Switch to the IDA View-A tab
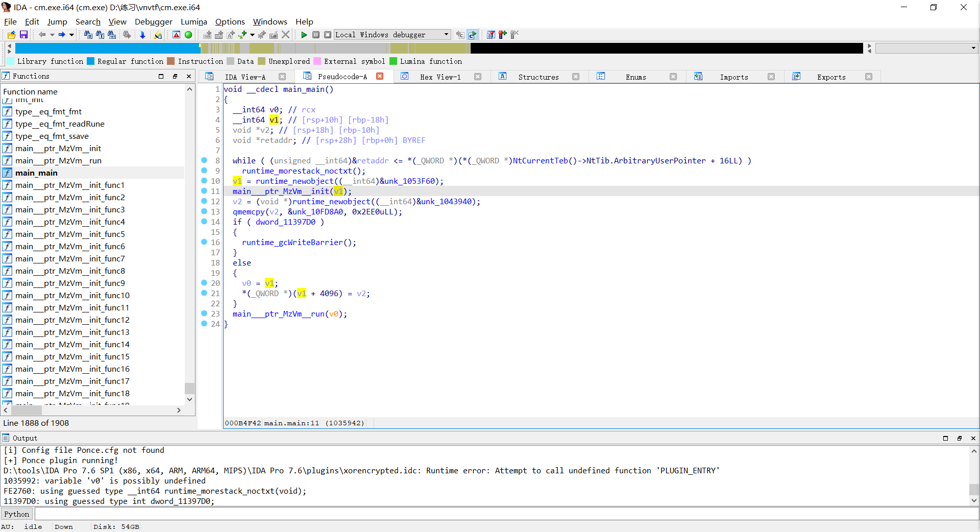Image resolution: width=980 pixels, height=532 pixels. tap(245, 77)
